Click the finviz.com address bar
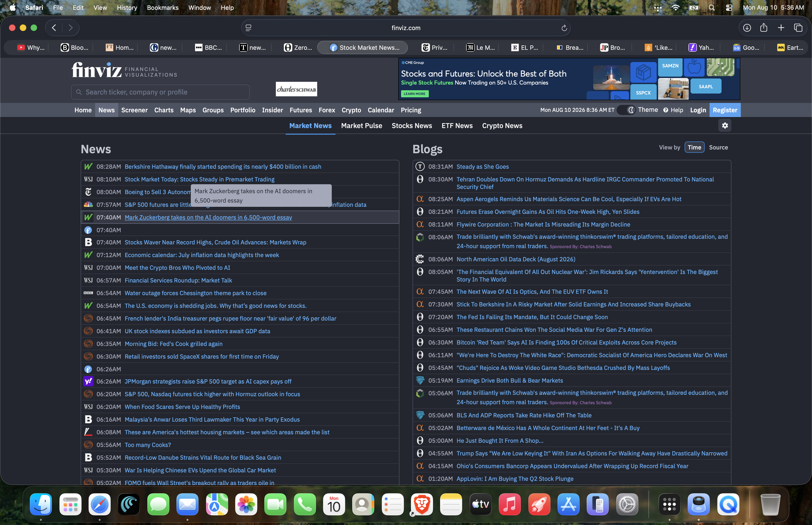Viewport: 812px width, 525px height. coord(406,28)
